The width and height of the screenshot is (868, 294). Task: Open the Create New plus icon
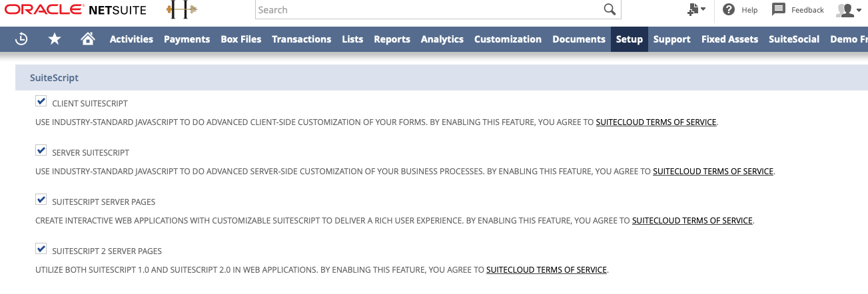coord(696,10)
